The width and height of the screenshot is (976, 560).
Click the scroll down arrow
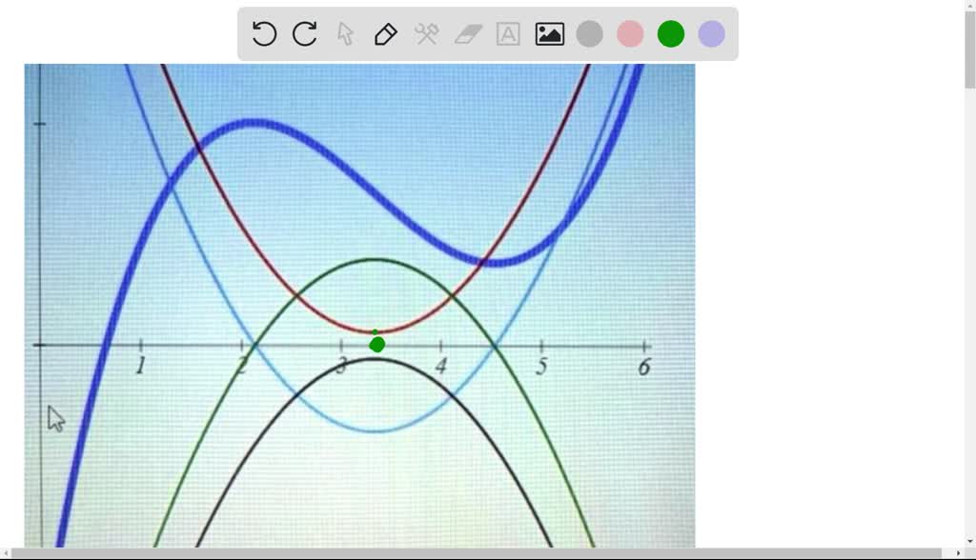point(969,542)
